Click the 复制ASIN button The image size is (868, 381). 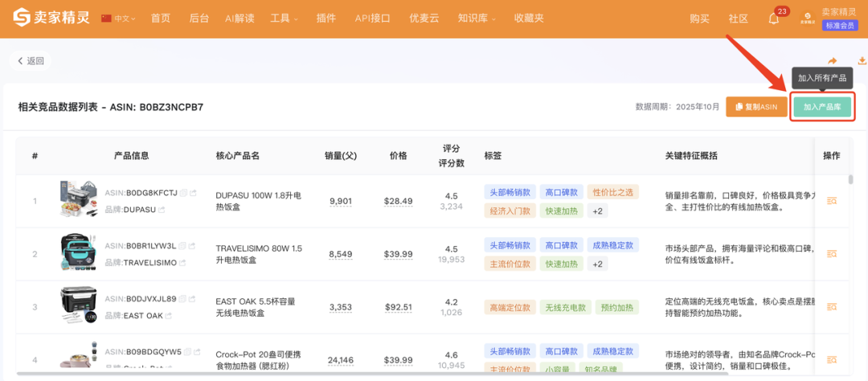(x=757, y=107)
